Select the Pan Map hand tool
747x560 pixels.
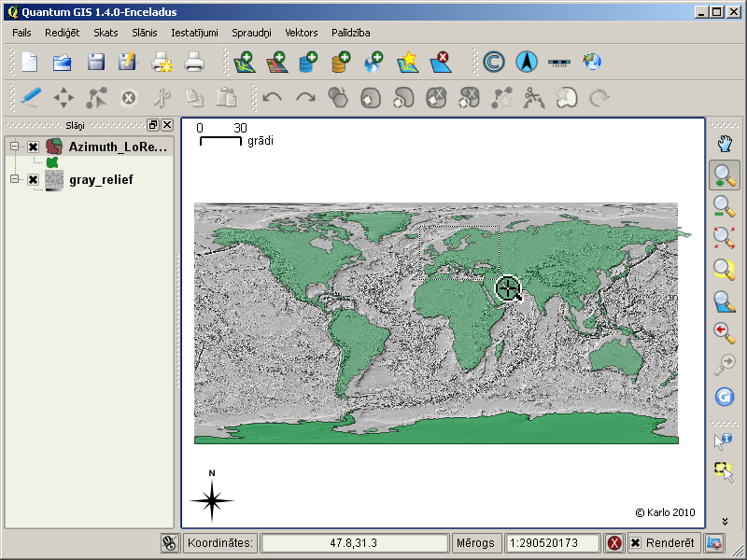[725, 144]
